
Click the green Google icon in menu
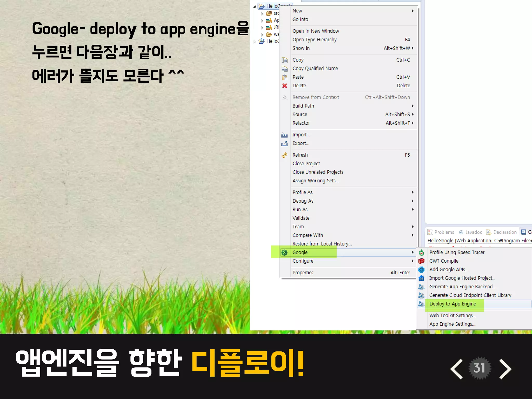pyautogui.click(x=284, y=252)
